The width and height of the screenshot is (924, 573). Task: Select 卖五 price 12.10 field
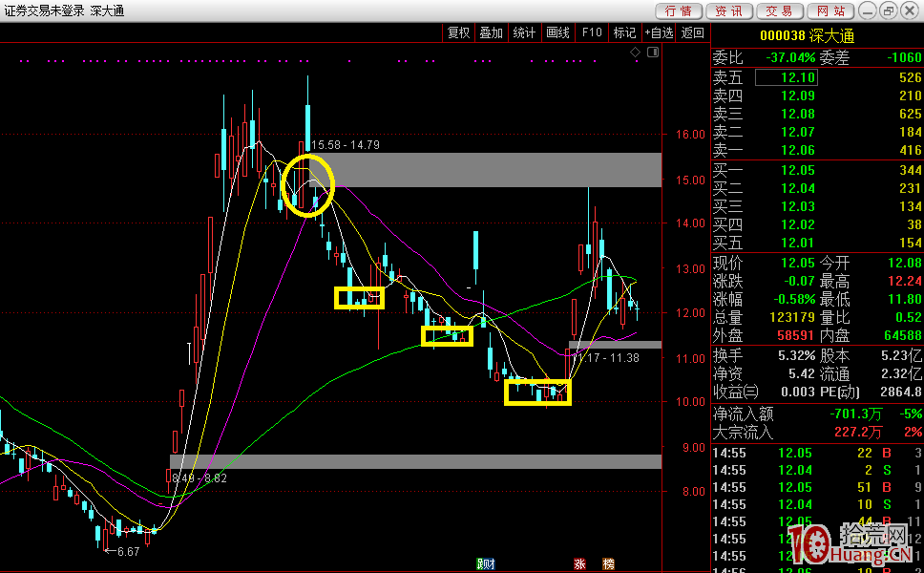[x=787, y=77]
